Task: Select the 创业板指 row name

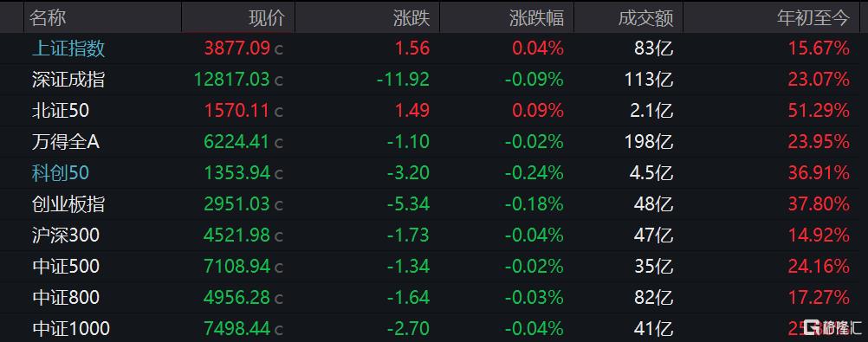Action: [68, 204]
